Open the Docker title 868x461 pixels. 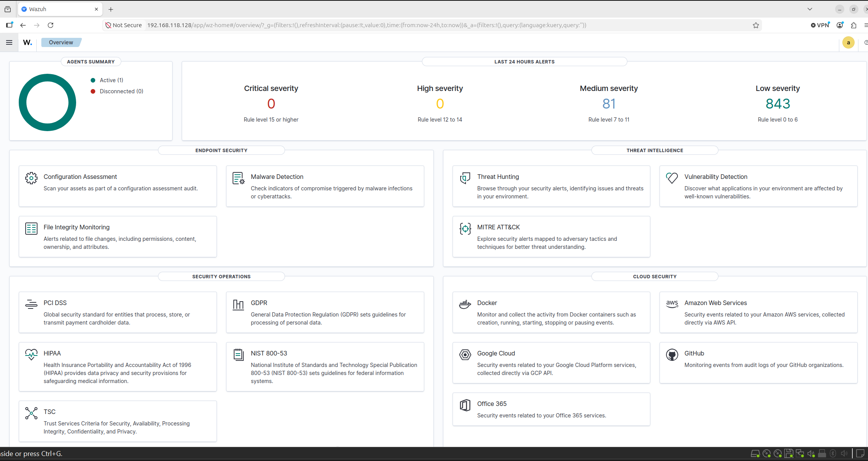(x=487, y=303)
